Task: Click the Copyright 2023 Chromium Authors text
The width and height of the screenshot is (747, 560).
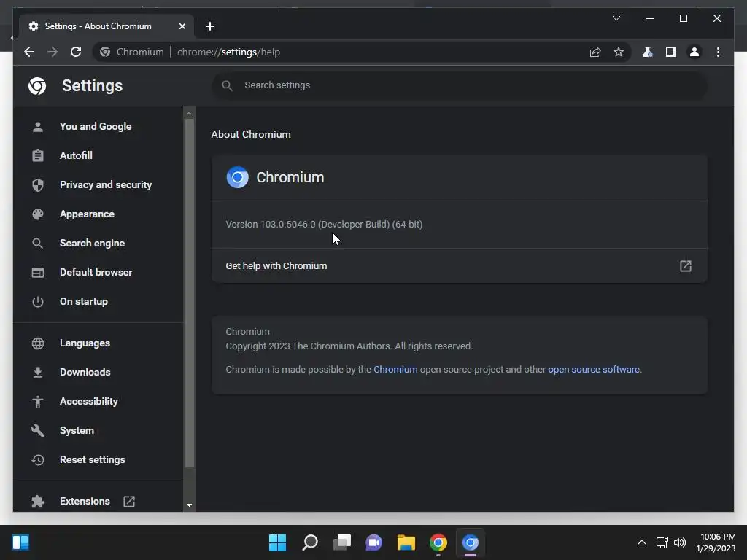Action: coord(349,346)
